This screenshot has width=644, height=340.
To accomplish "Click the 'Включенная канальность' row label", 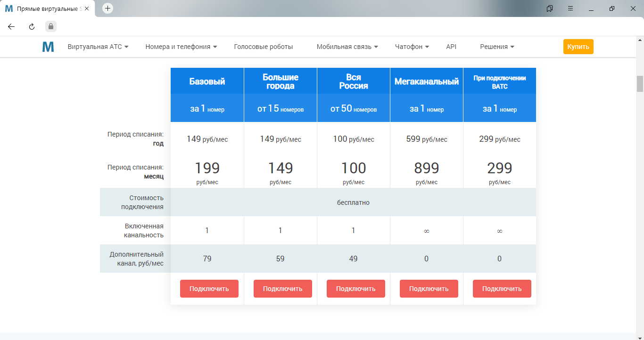I will tap(144, 230).
